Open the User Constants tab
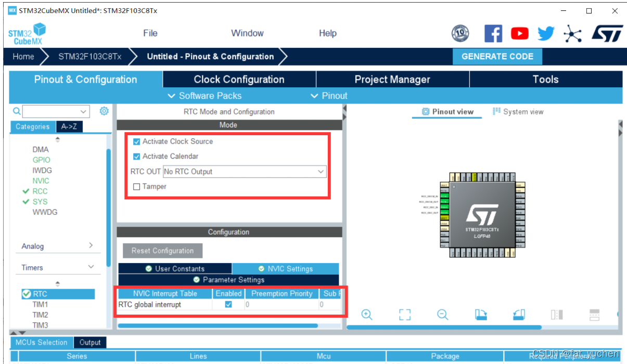Viewport: 627px width, 364px height. [175, 269]
